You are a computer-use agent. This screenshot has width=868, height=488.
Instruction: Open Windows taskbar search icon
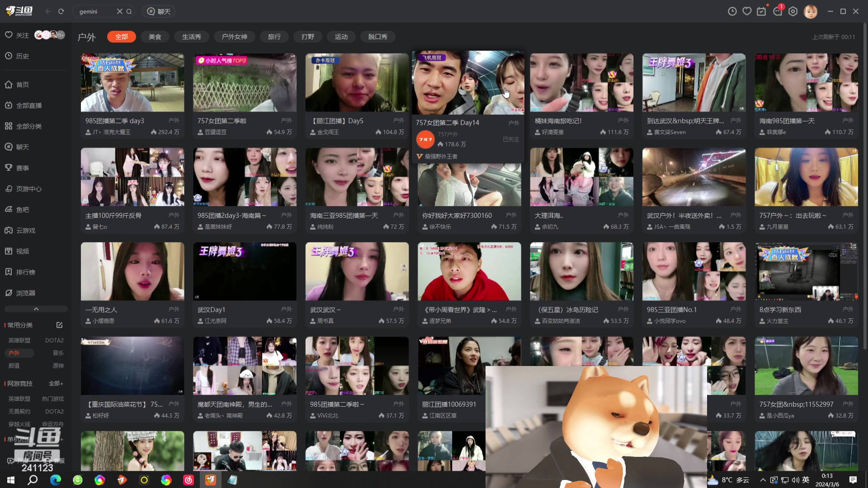click(33, 480)
